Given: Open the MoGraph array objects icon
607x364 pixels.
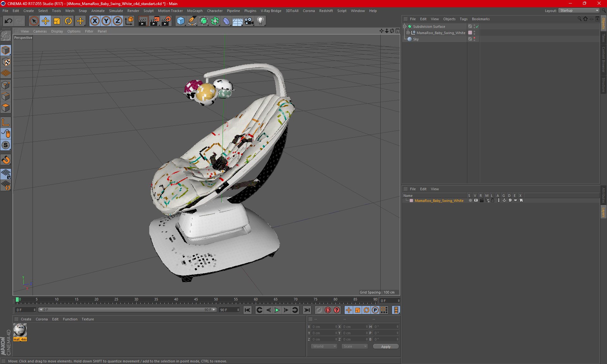Looking at the screenshot, I should (x=215, y=21).
